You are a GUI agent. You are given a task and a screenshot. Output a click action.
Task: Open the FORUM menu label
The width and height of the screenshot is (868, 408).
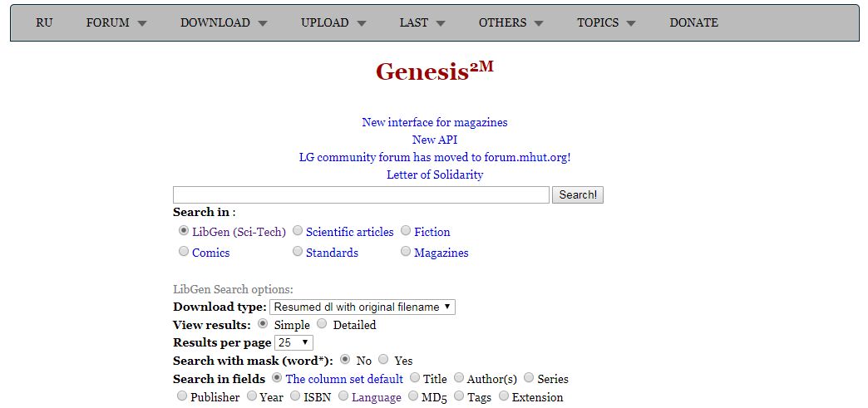(x=108, y=22)
